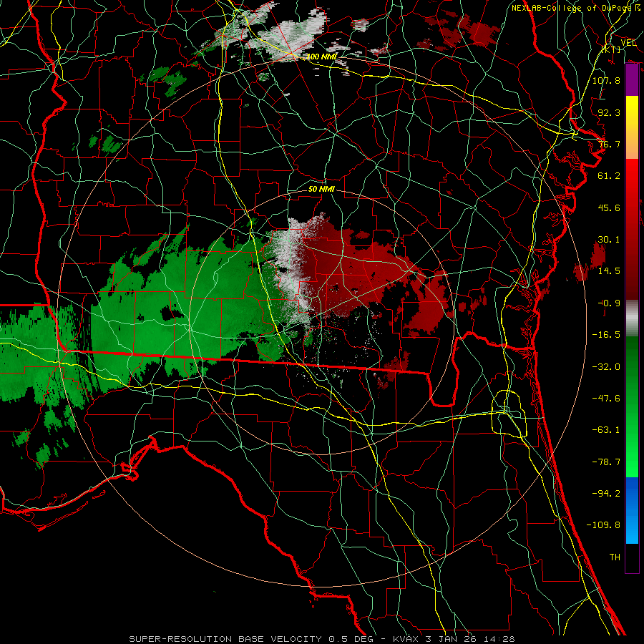This screenshot has width=644, height=644.
Task: Select the 61.2 velocity scale value
Action: point(609,176)
